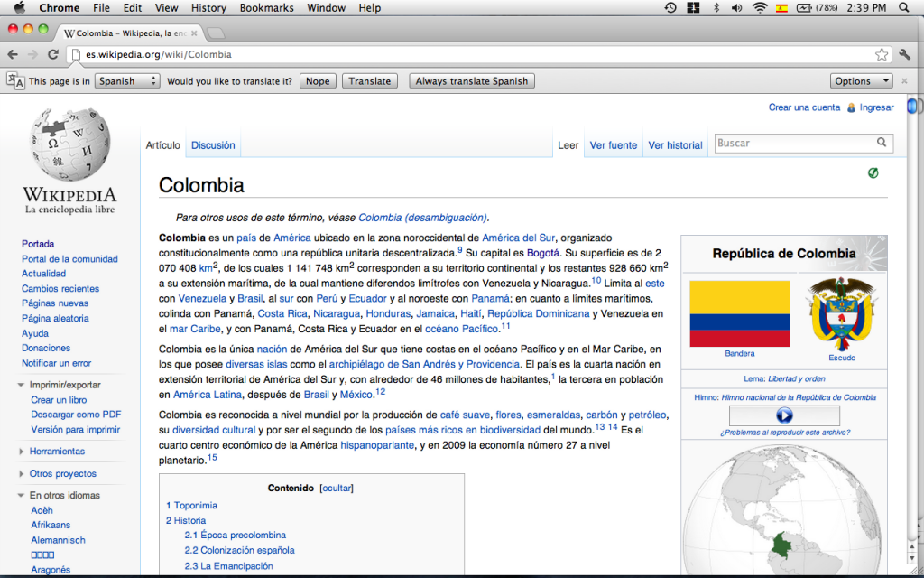
Task: Click the browser forward arrow
Action: (32, 54)
